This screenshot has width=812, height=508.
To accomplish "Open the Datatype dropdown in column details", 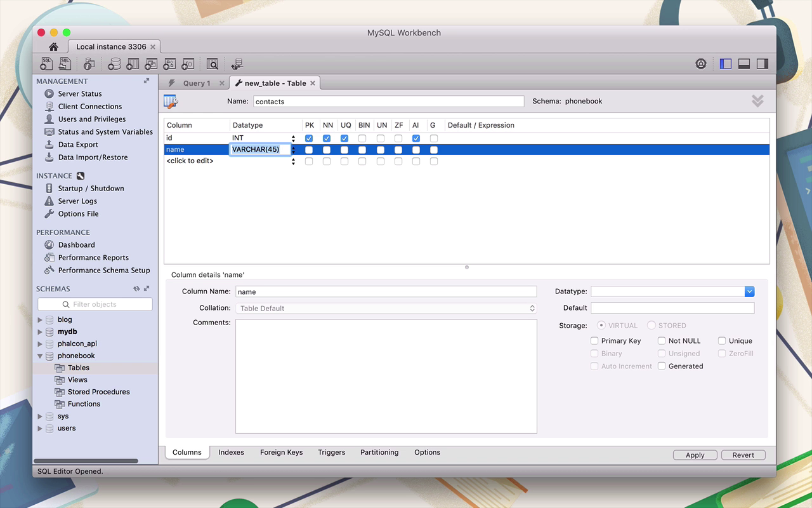I will tap(749, 291).
